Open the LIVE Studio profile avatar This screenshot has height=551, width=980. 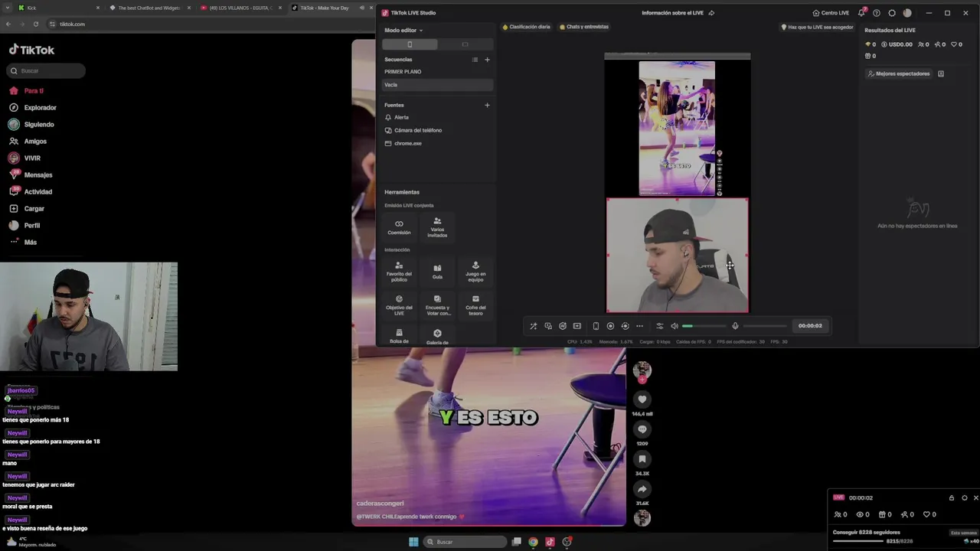point(907,13)
